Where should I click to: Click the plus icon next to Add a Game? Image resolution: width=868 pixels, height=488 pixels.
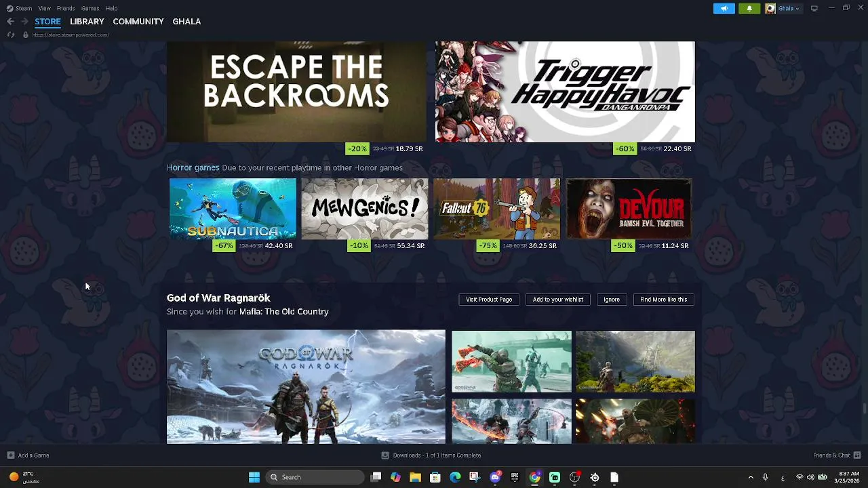coord(10,455)
